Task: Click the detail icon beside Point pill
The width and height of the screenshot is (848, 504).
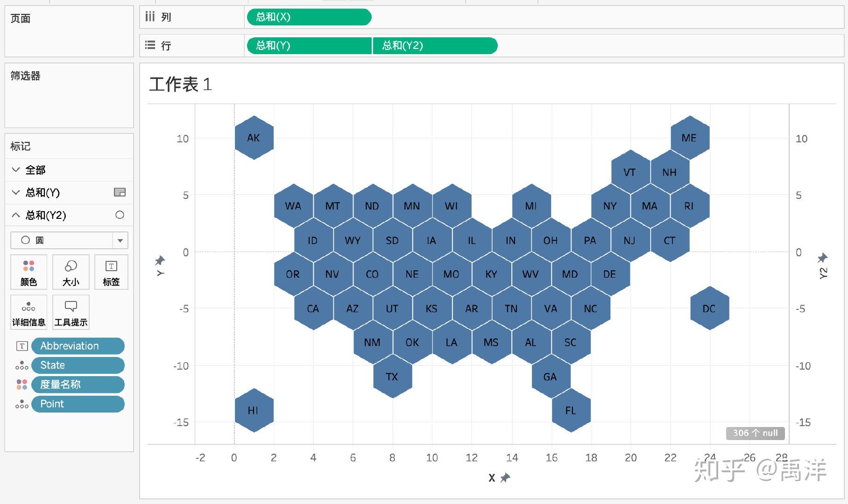Action: tap(22, 404)
